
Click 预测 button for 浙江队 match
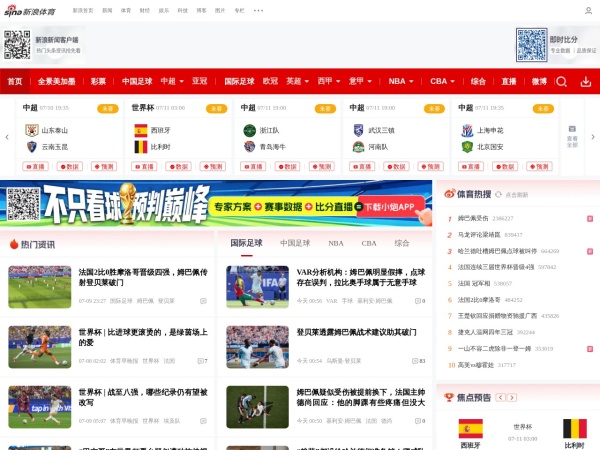[x=322, y=166]
